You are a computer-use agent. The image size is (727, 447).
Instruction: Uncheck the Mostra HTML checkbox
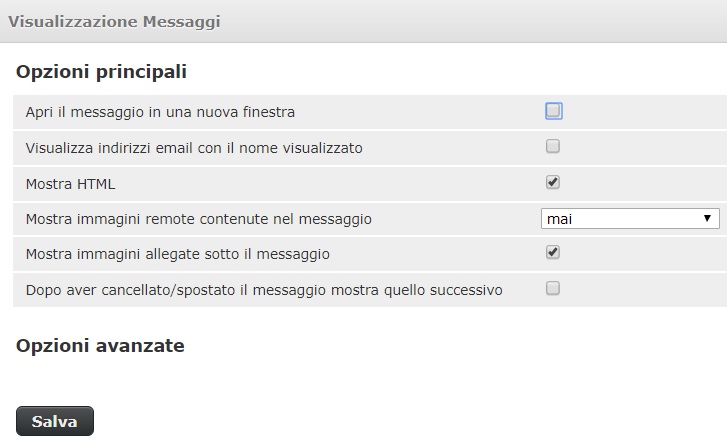(553, 182)
